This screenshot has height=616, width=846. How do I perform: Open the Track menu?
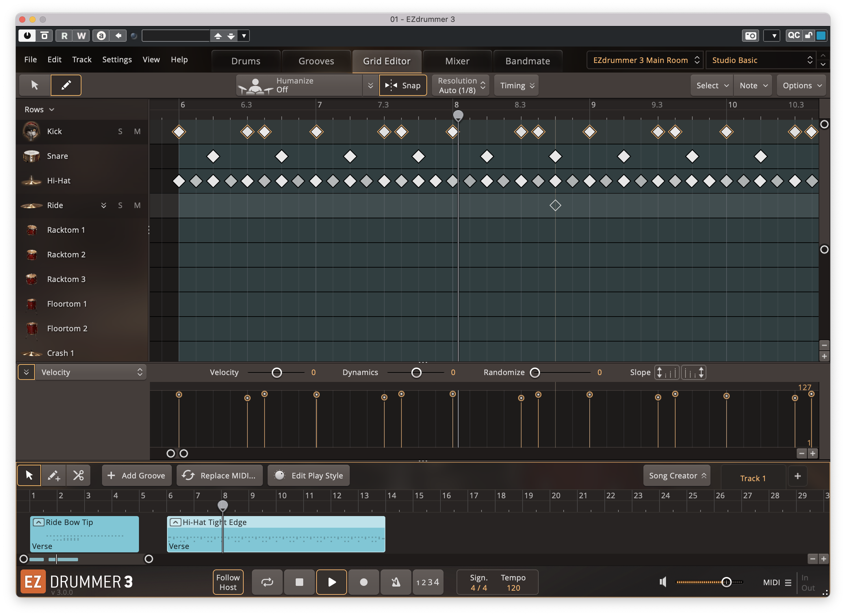click(x=82, y=59)
